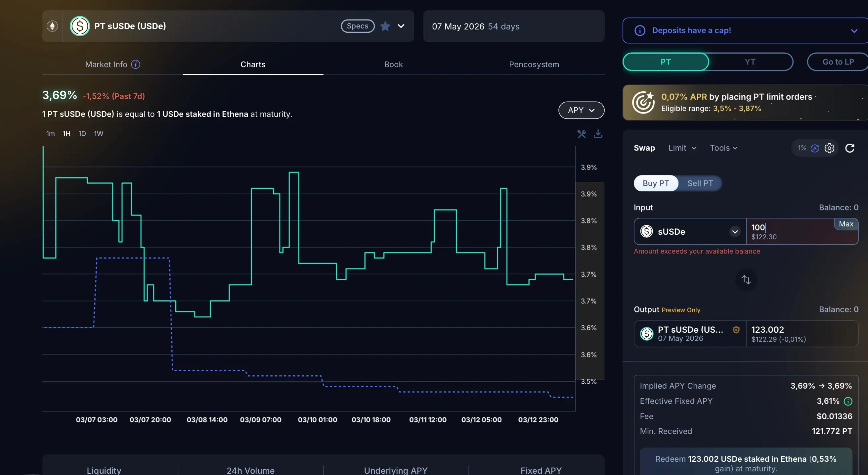
Task: Expand Deposits have a cap notice
Action: (x=854, y=31)
